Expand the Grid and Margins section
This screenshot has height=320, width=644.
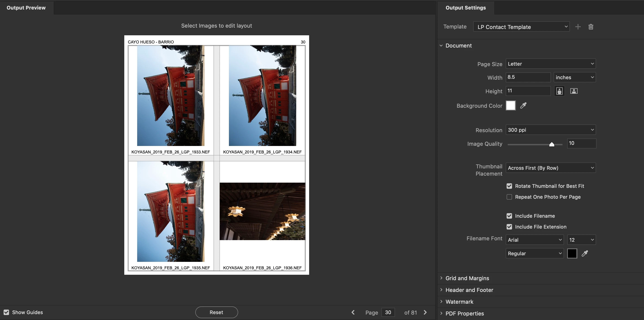pos(467,278)
